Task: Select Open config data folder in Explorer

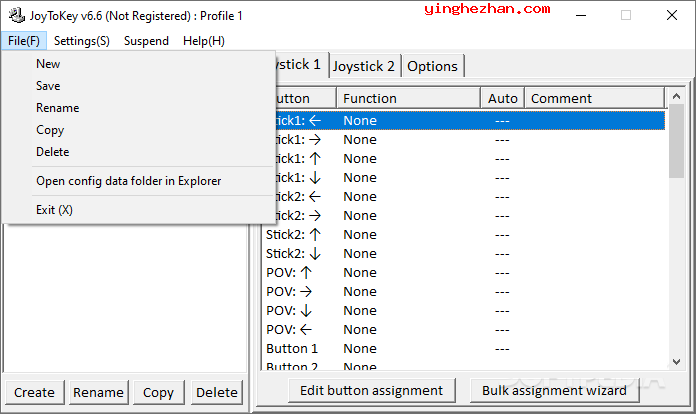Action: [138, 181]
